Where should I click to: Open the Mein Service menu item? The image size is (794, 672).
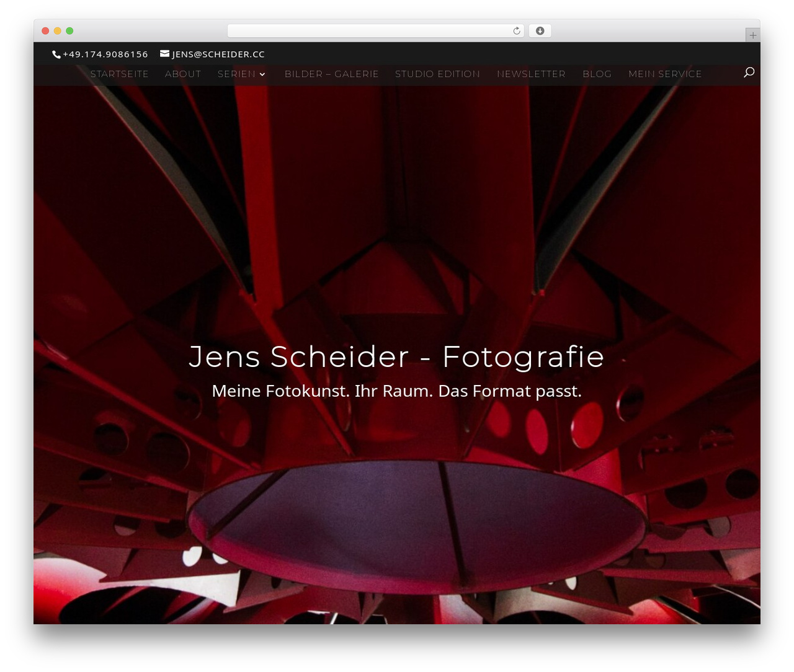(666, 74)
